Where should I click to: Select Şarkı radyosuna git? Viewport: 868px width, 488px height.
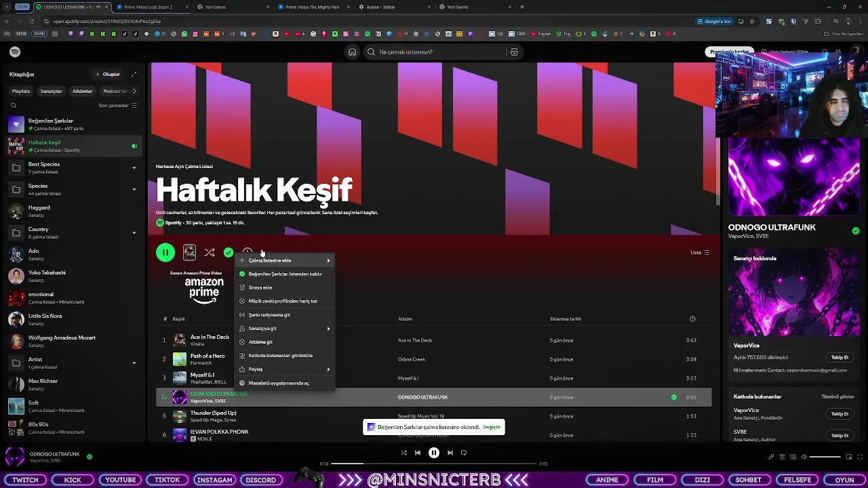pyautogui.click(x=285, y=314)
